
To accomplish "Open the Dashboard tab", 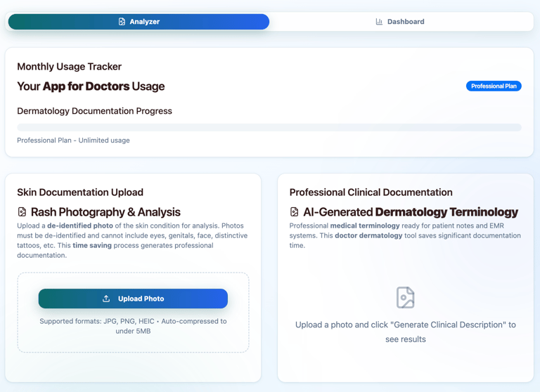I will [400, 22].
